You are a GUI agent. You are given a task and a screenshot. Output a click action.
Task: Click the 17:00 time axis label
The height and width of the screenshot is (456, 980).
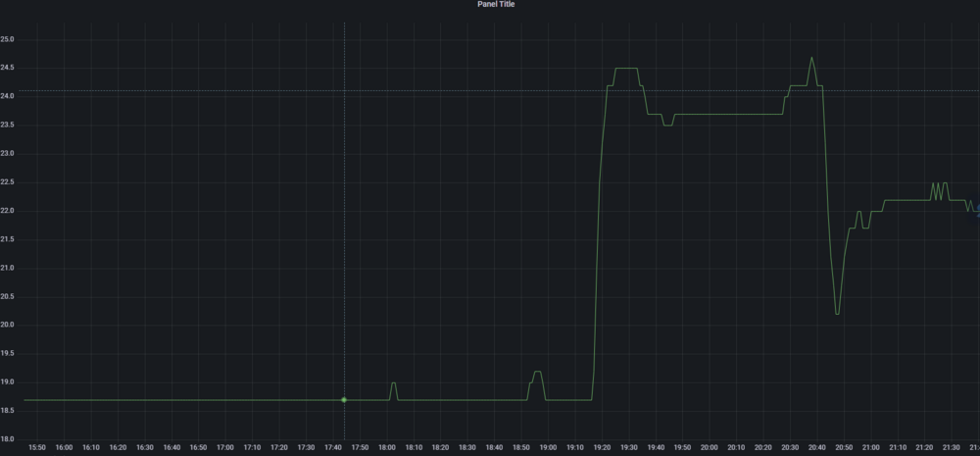click(x=225, y=448)
